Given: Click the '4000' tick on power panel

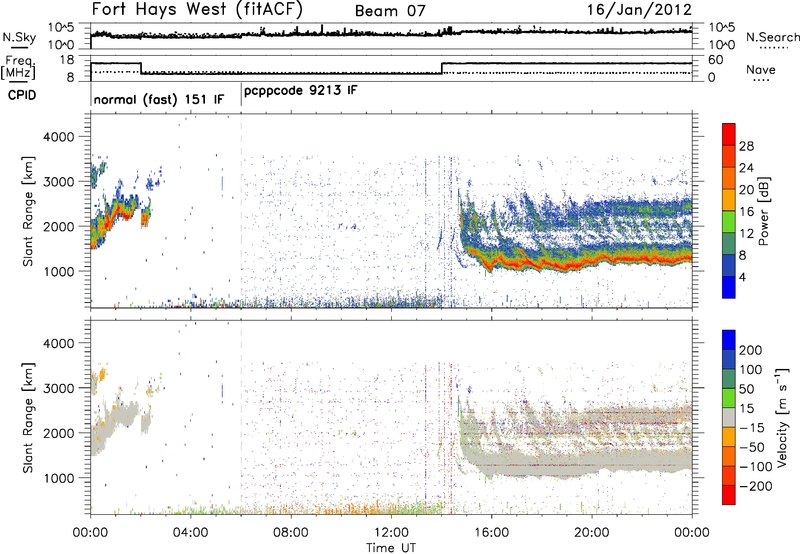Looking at the screenshot, I should pos(58,137).
